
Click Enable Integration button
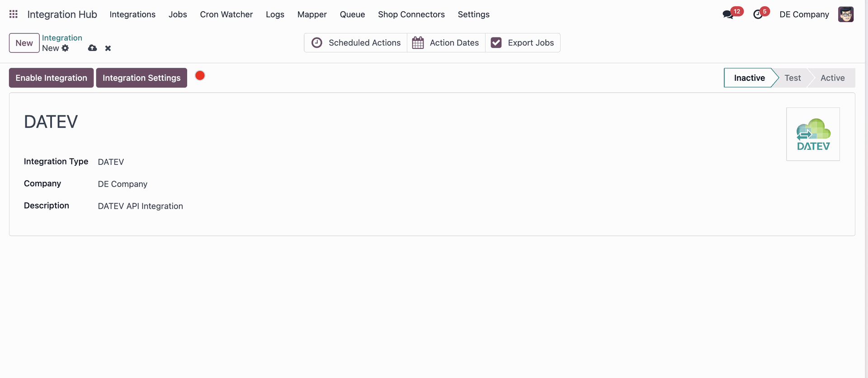51,78
